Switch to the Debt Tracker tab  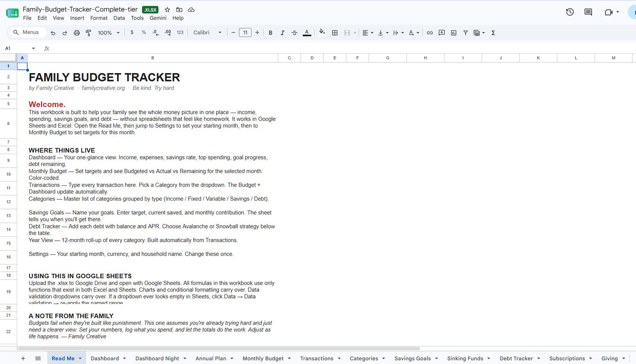[x=516, y=358]
